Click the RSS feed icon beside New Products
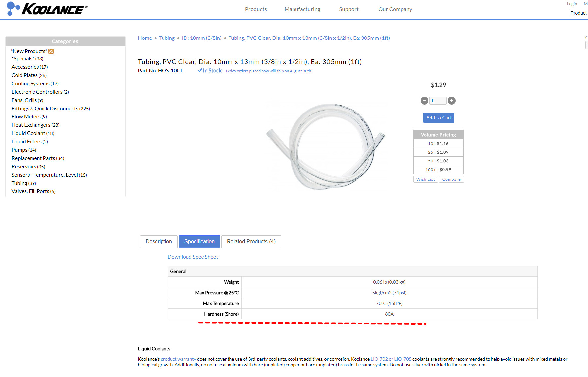Screen dimensions: 588x377 point(51,51)
